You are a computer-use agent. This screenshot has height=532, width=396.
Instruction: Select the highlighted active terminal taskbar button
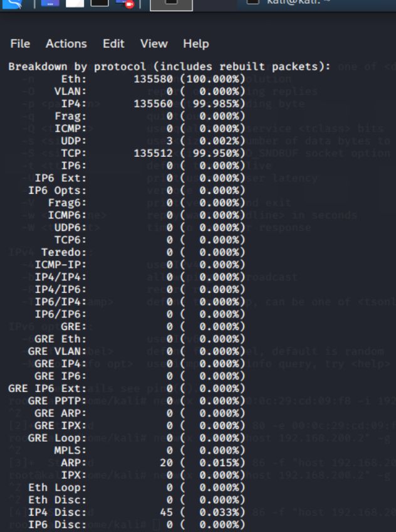point(172,5)
